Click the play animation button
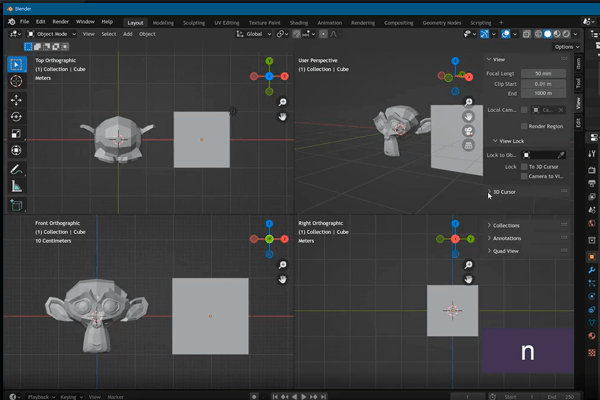Image resolution: width=600 pixels, height=400 pixels. click(304, 397)
